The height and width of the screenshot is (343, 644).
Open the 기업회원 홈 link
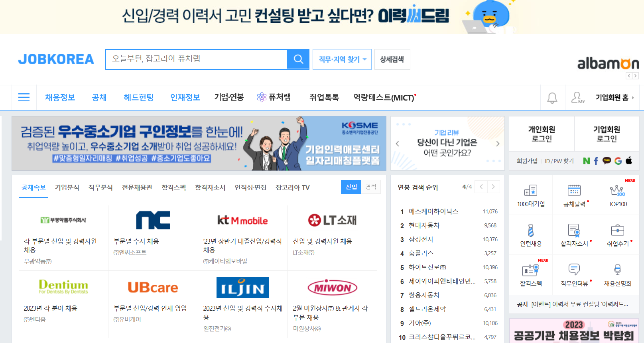pos(614,97)
